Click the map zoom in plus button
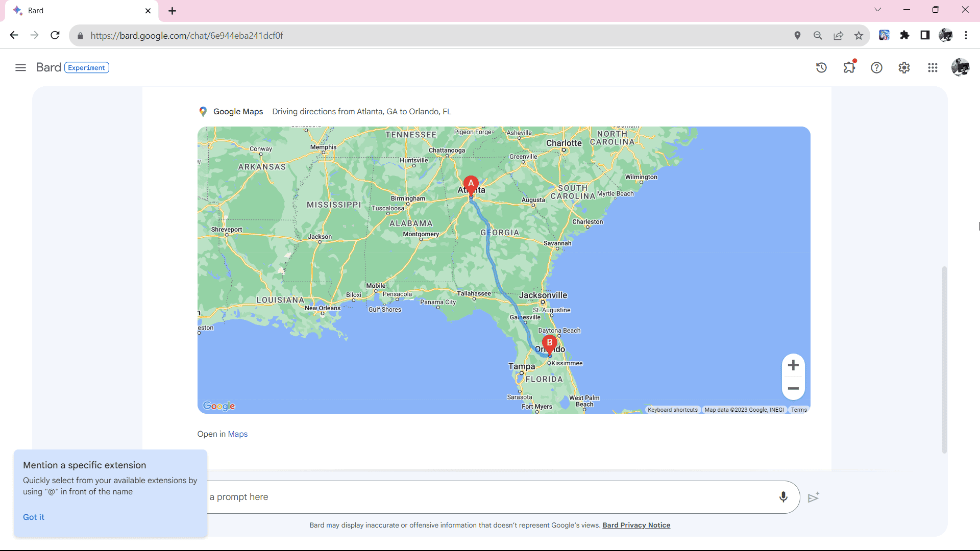Screen dimensions: 980x551 [x=793, y=365]
